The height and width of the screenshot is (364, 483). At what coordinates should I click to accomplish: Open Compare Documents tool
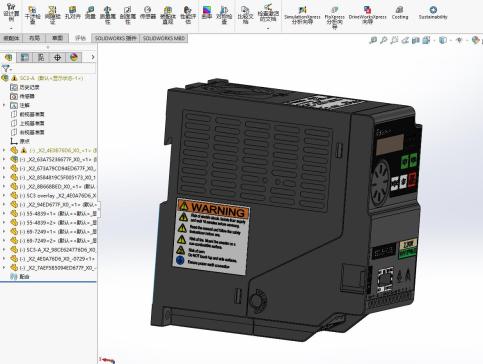click(245, 15)
